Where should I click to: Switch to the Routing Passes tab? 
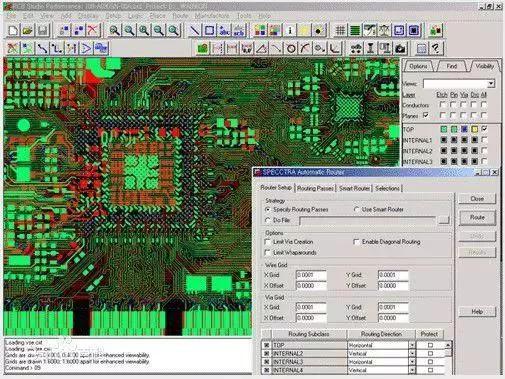pos(315,188)
